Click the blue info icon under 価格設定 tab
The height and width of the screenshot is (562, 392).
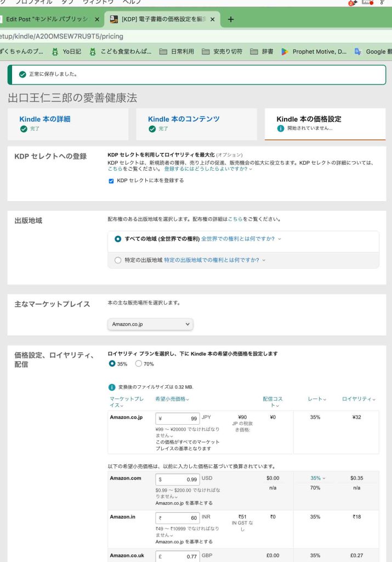(x=281, y=128)
